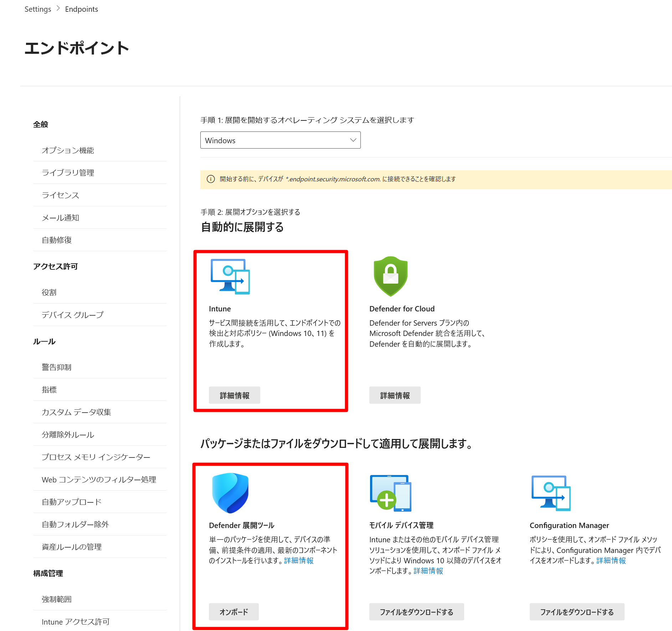Click the *.endpoint.security.microsoft.com text
The height and width of the screenshot is (631, 672).
[333, 179]
